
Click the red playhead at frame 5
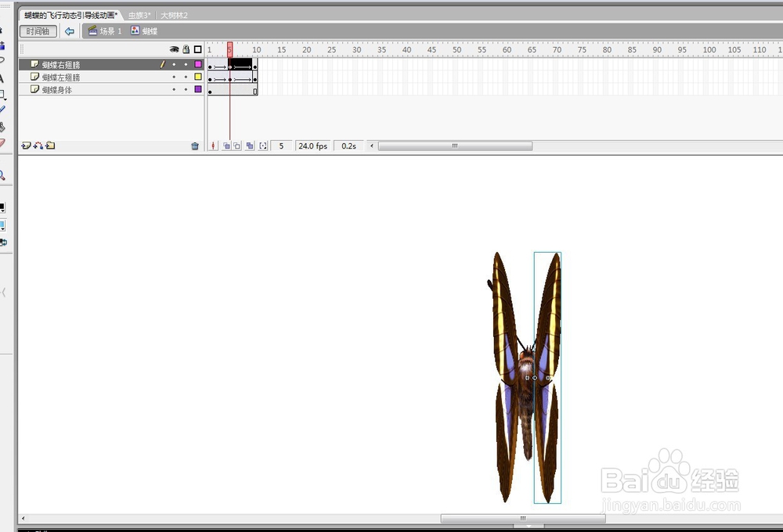(x=229, y=49)
